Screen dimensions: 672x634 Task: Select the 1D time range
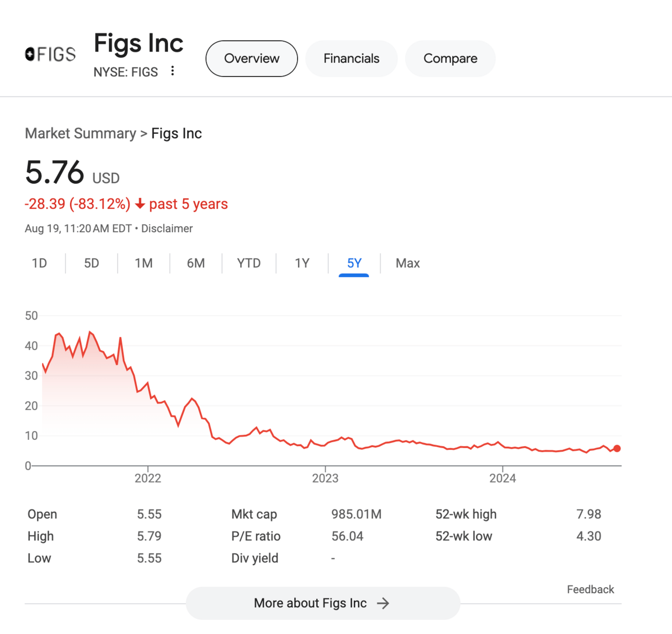point(40,263)
